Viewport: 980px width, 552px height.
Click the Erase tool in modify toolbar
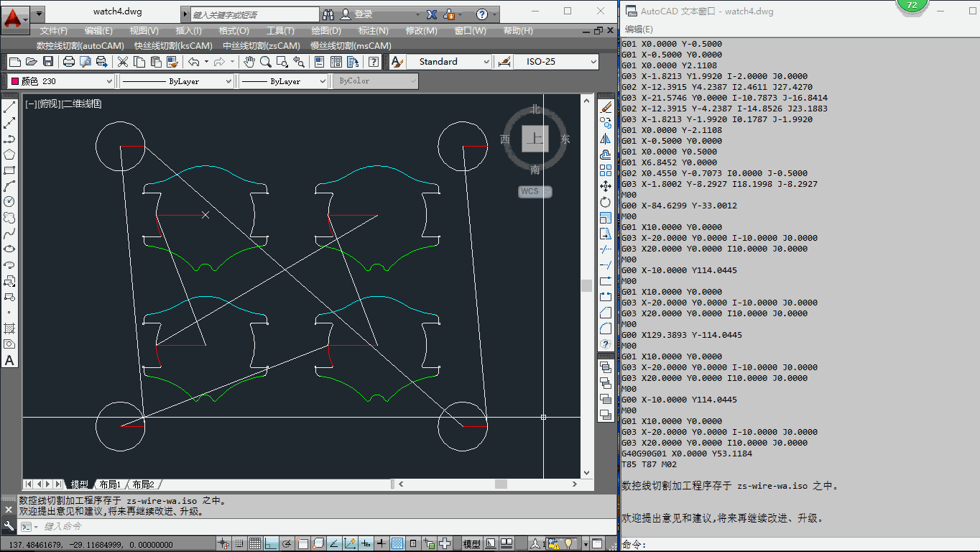tap(606, 107)
